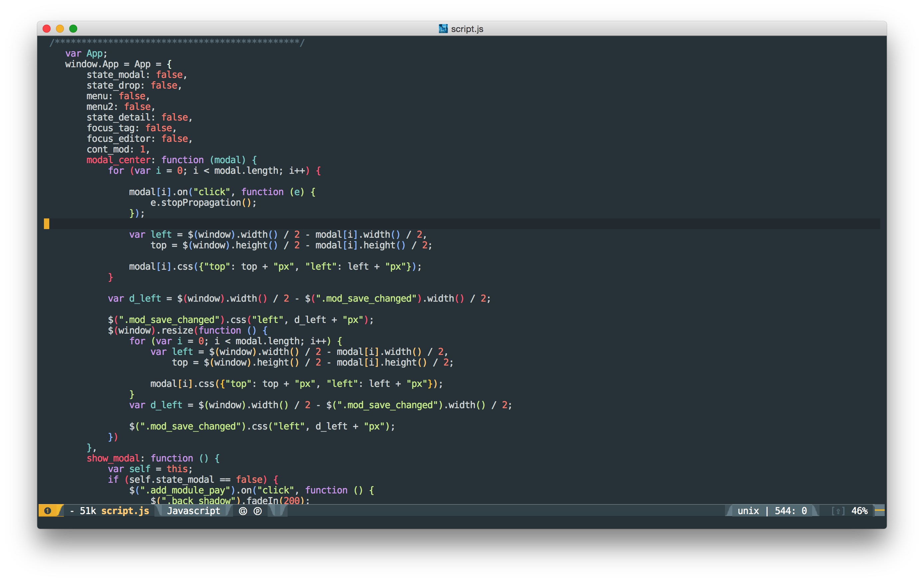Place cursor on 'var App;' line
The width and height of the screenshot is (924, 582).
click(86, 53)
